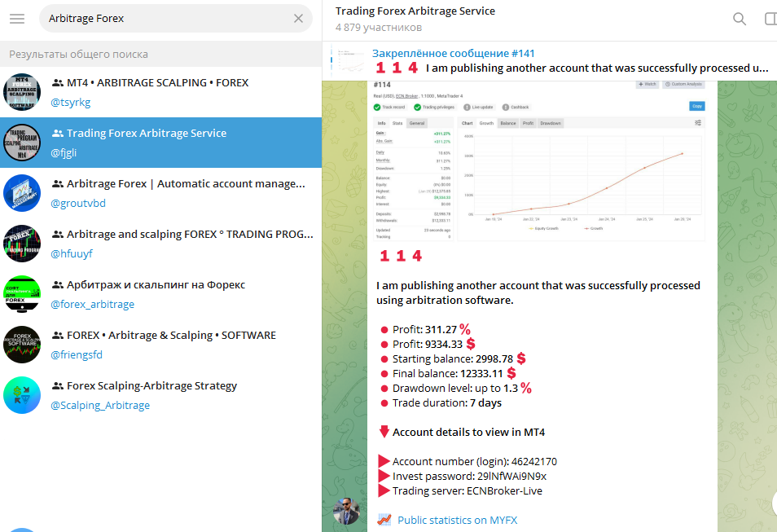Viewport: 777px width, 532px height.
Task: Click the Arbitrage Forex search field
Action: [176, 19]
